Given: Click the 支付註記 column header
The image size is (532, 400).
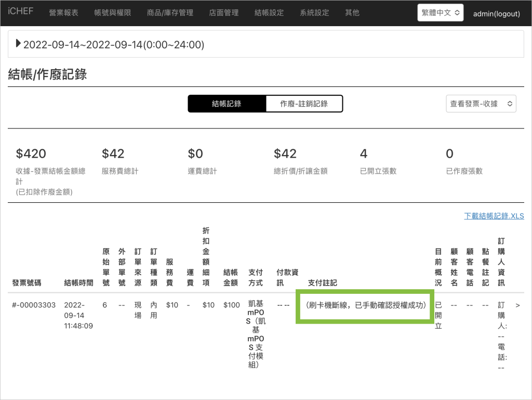Looking at the screenshot, I should tap(322, 283).
